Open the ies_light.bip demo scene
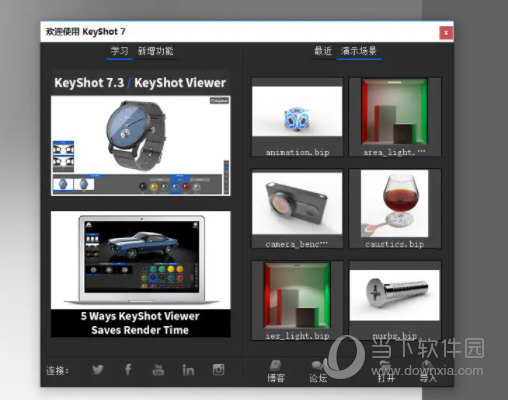Image resolution: width=508 pixels, height=400 pixels. pyautogui.click(x=297, y=301)
